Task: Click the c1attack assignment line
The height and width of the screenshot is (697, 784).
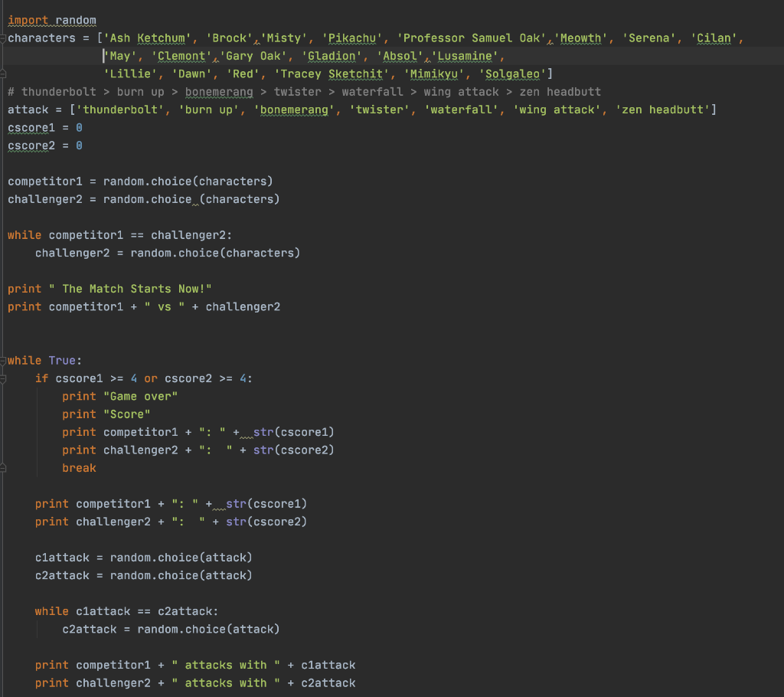Action: click(x=142, y=557)
